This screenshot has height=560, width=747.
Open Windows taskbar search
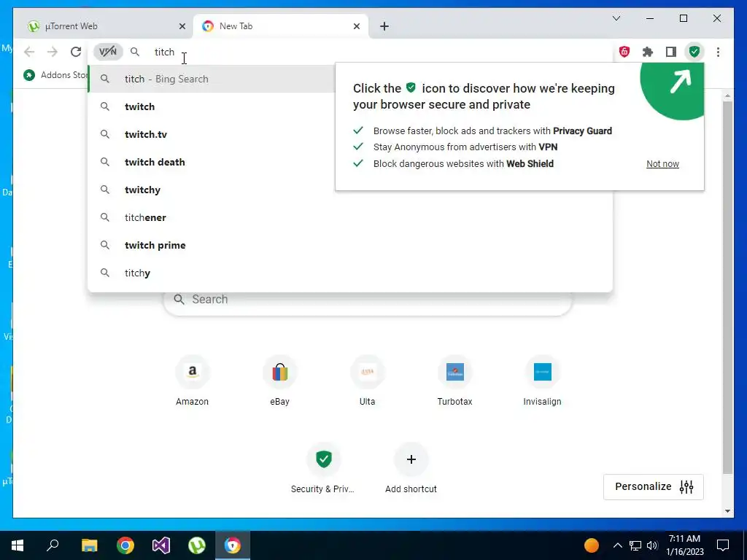point(53,545)
